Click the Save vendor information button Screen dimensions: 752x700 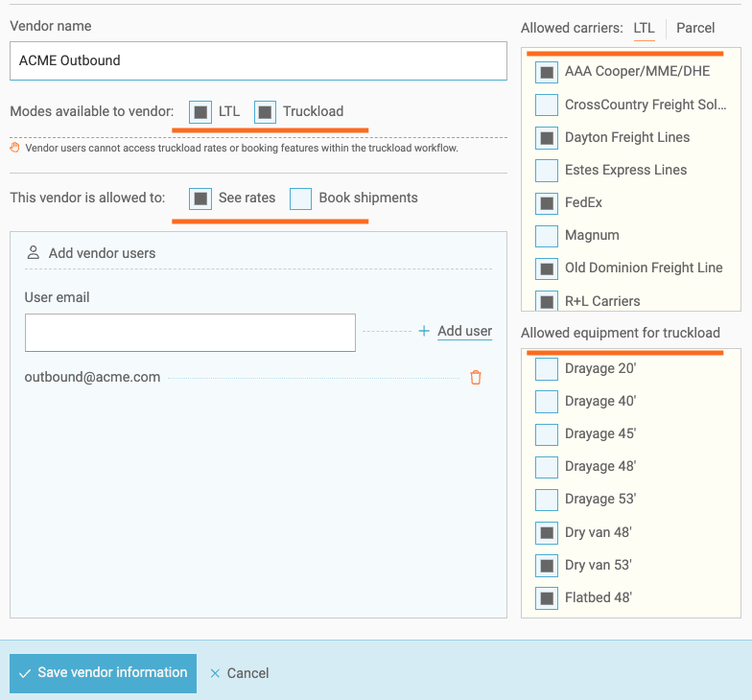103,673
